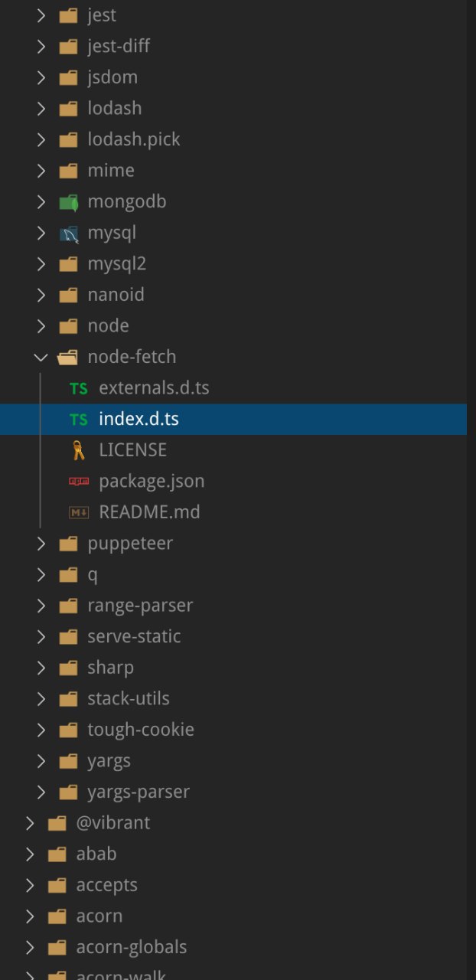The width and height of the screenshot is (476, 980).
Task: Expand the acorn-globals folder chevron
Action: 30,947
